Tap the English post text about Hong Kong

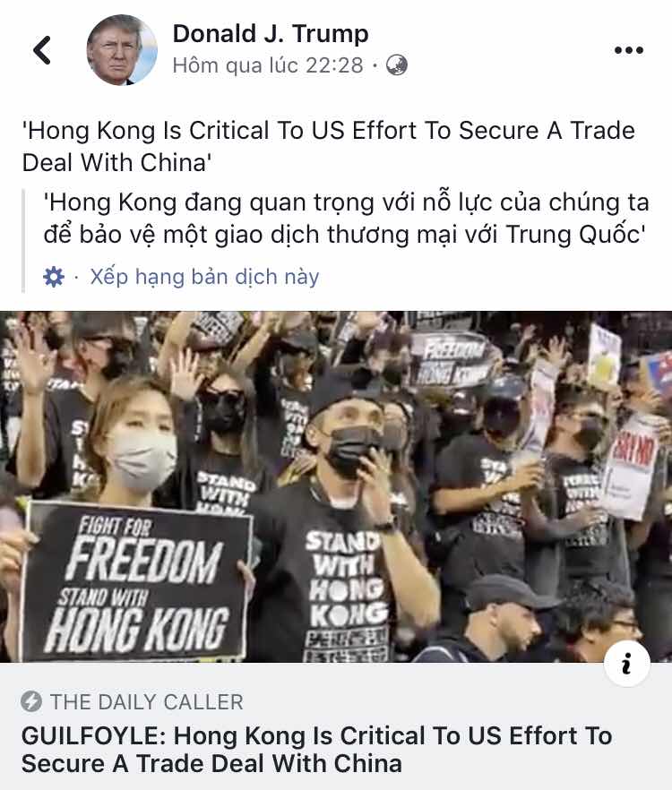click(328, 147)
